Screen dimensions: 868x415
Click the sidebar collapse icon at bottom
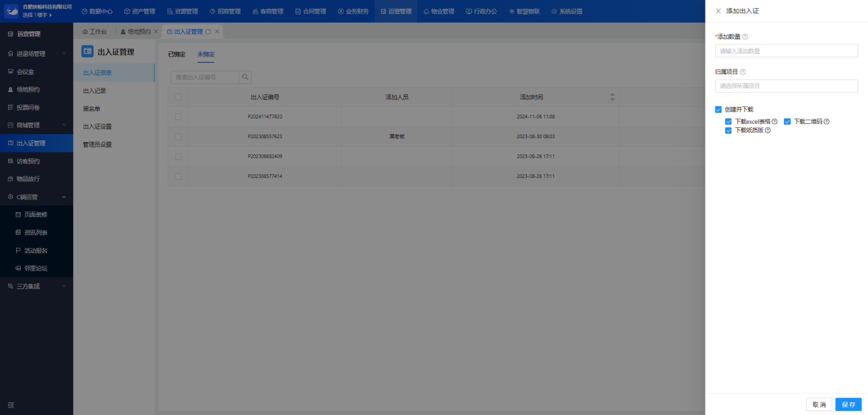pos(11,405)
